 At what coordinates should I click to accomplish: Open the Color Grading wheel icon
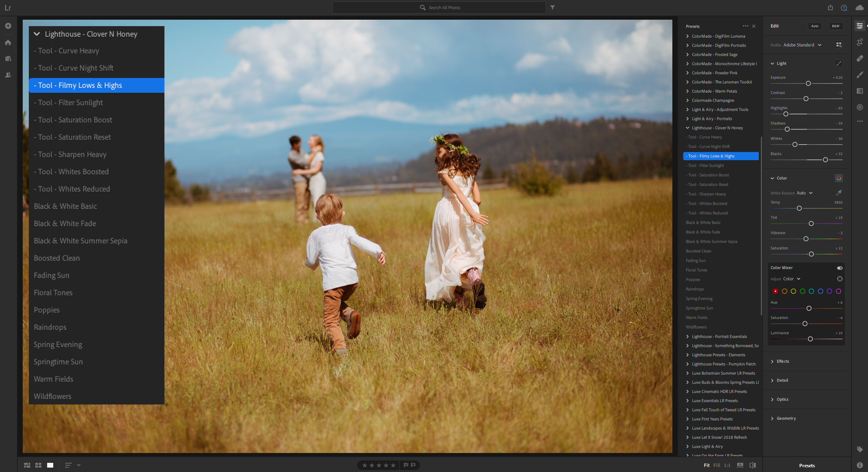839,178
